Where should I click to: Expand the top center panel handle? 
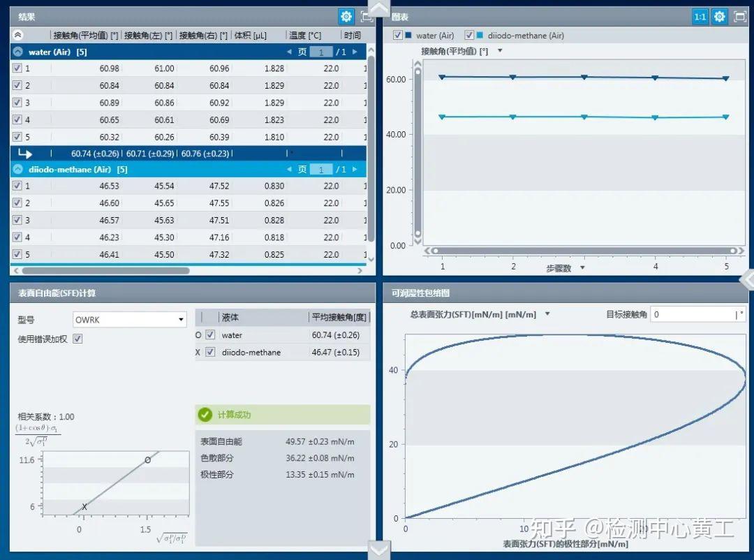pos(379,8)
